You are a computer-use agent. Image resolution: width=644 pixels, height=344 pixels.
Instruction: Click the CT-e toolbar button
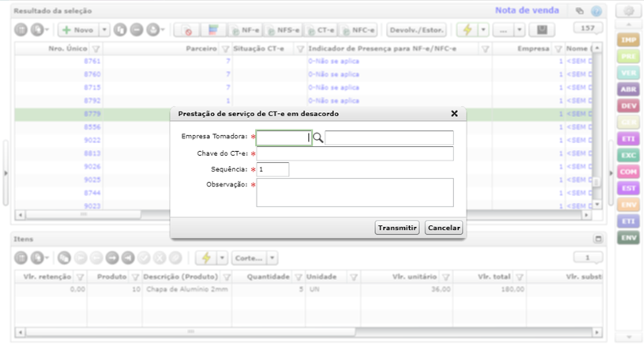(321, 30)
